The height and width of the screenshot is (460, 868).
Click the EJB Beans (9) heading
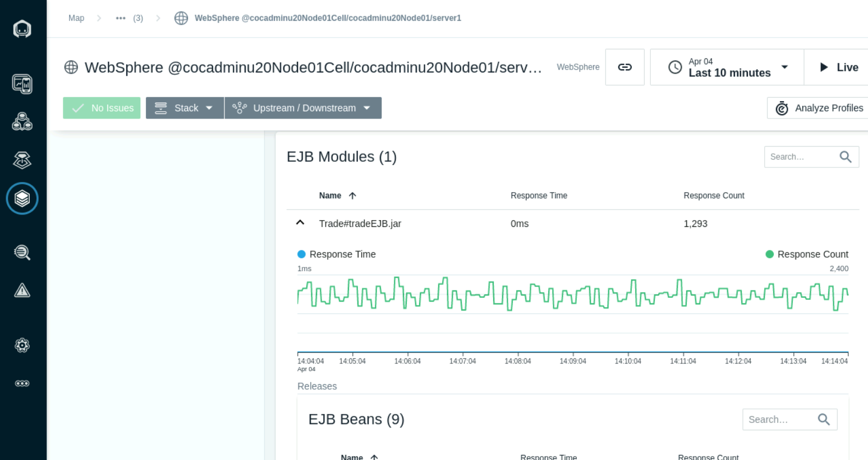click(x=356, y=420)
